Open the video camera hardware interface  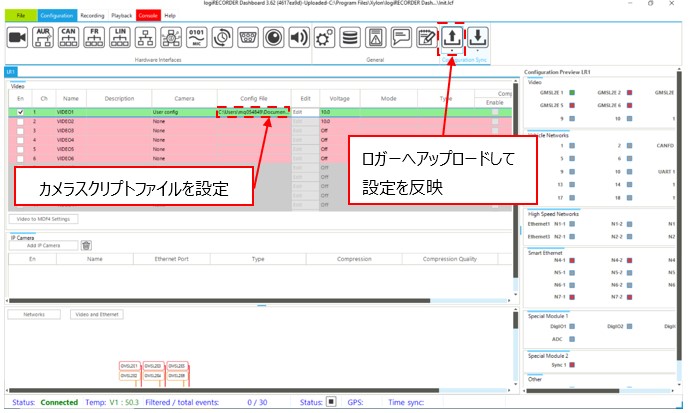[17, 38]
